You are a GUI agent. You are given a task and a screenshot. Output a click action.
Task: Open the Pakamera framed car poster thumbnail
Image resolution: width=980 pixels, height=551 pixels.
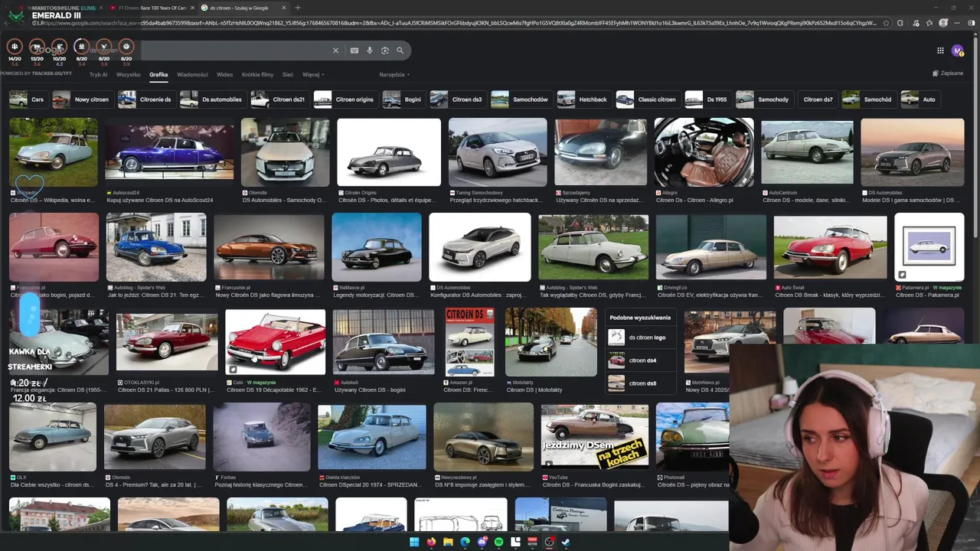[x=929, y=247]
